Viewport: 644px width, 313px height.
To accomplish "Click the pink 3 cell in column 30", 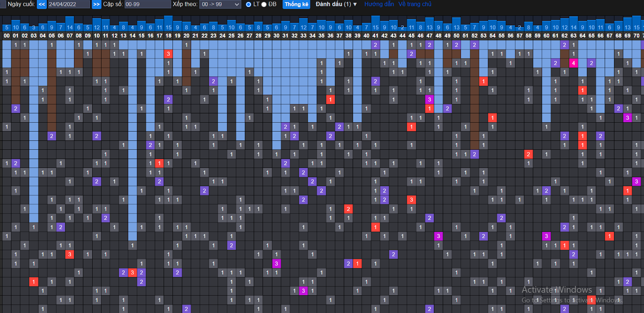I will pyautogui.click(x=276, y=264).
